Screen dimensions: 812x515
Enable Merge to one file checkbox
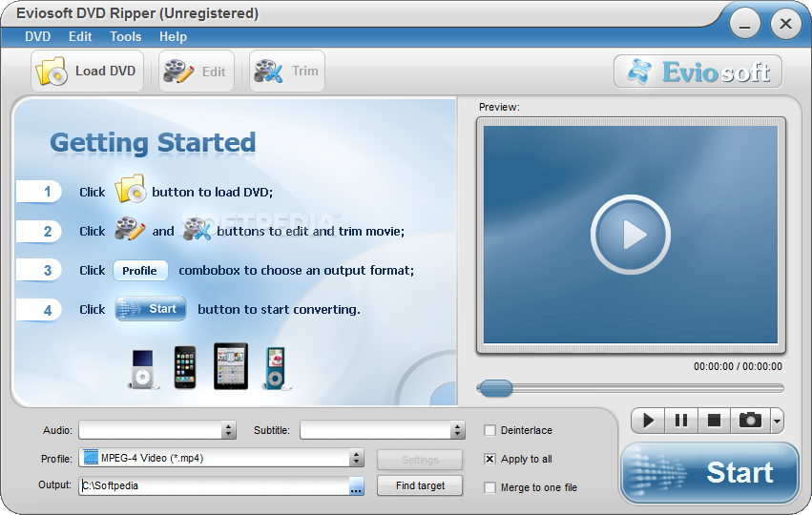coord(489,487)
